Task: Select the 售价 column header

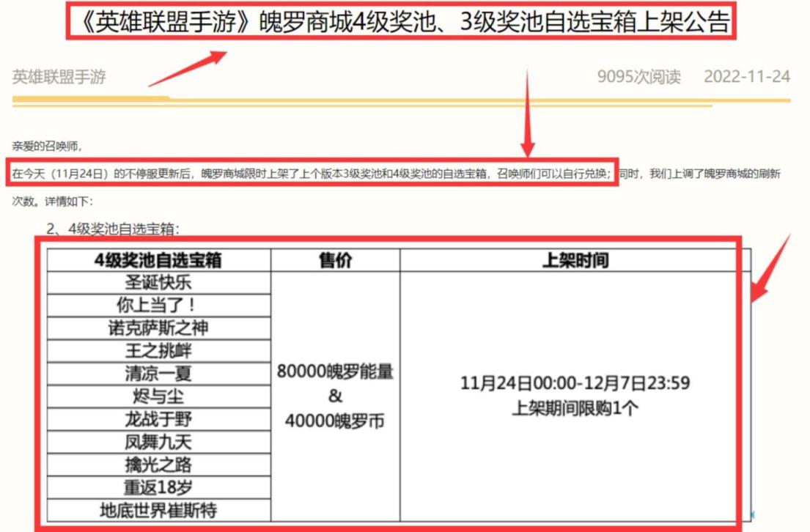Action: point(335,260)
